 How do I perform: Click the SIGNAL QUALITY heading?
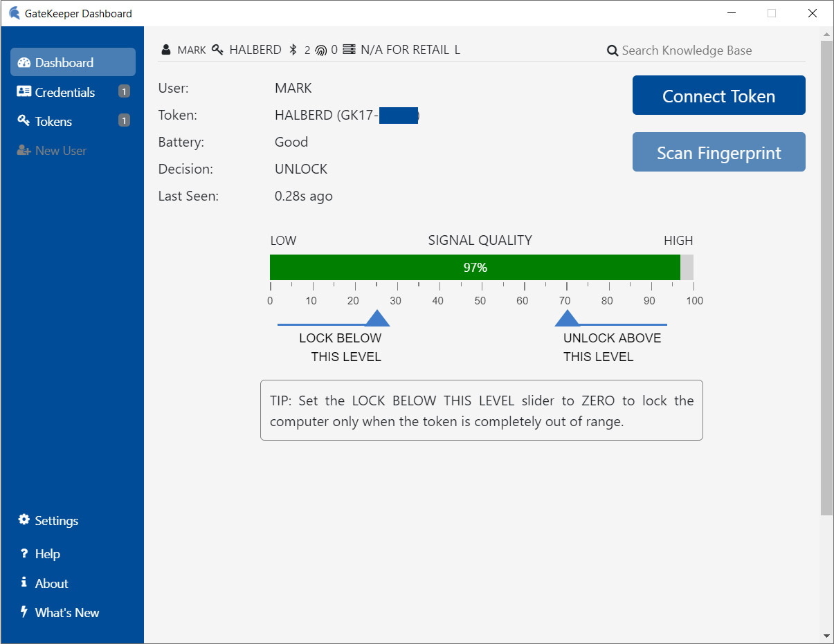click(x=480, y=240)
